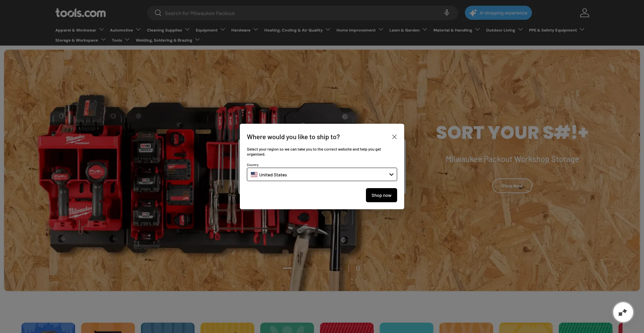Open Storage & Workspace menu
Screen dimensions: 644x333
click(76, 40)
